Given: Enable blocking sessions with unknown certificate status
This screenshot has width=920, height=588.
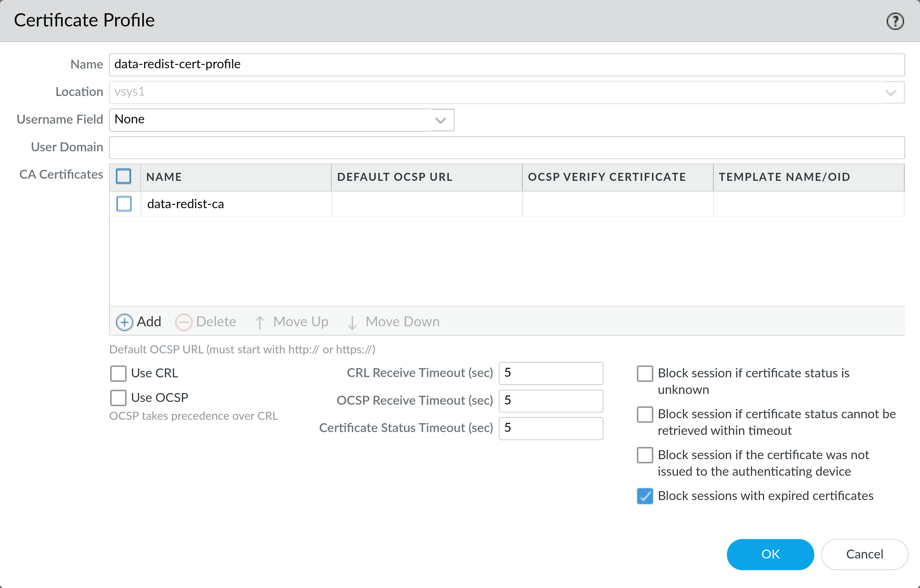Looking at the screenshot, I should click(x=645, y=374).
